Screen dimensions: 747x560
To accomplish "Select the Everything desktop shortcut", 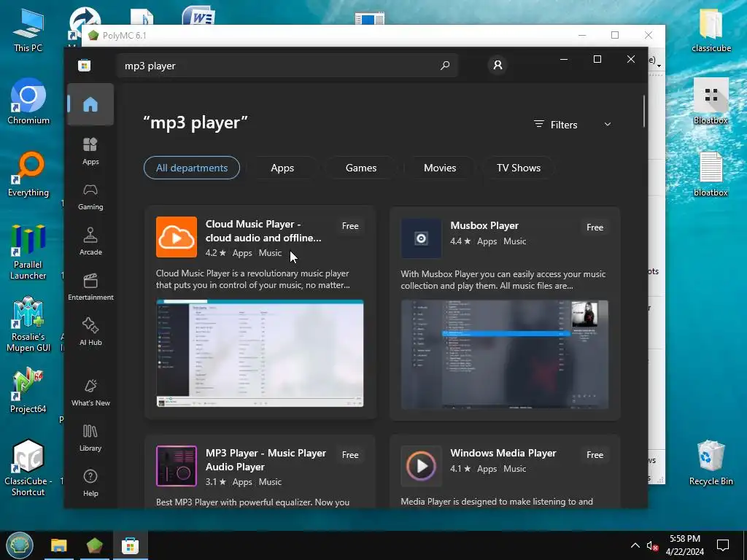I will 28,174.
